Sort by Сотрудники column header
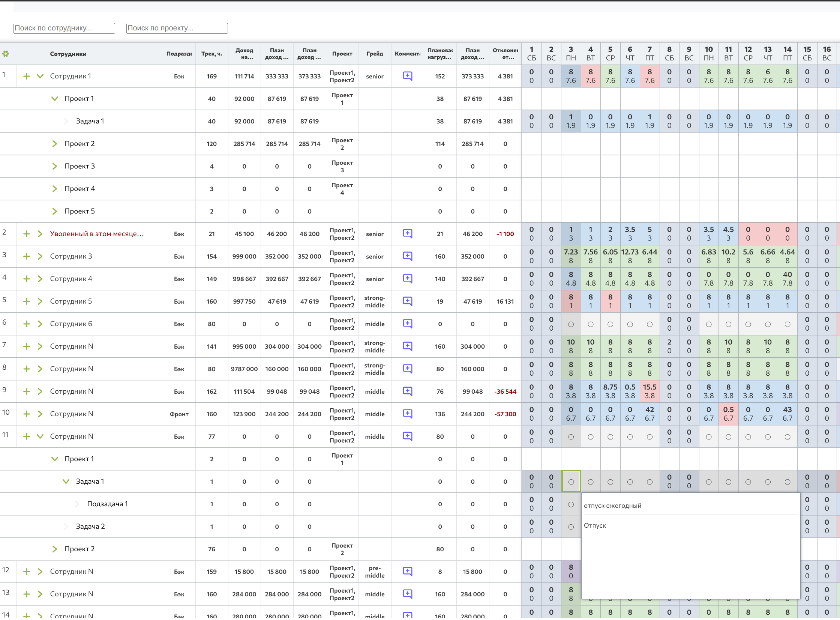This screenshot has width=840, height=620. pos(68,54)
